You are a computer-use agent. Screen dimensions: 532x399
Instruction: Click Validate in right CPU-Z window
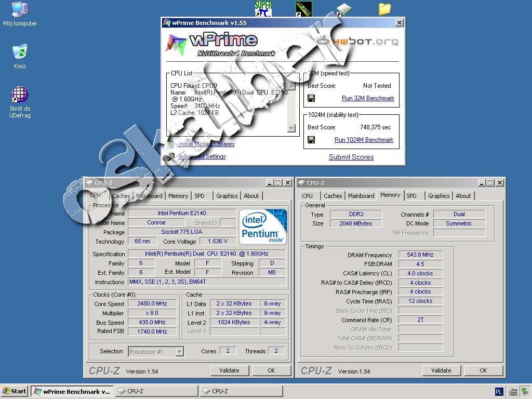point(442,370)
